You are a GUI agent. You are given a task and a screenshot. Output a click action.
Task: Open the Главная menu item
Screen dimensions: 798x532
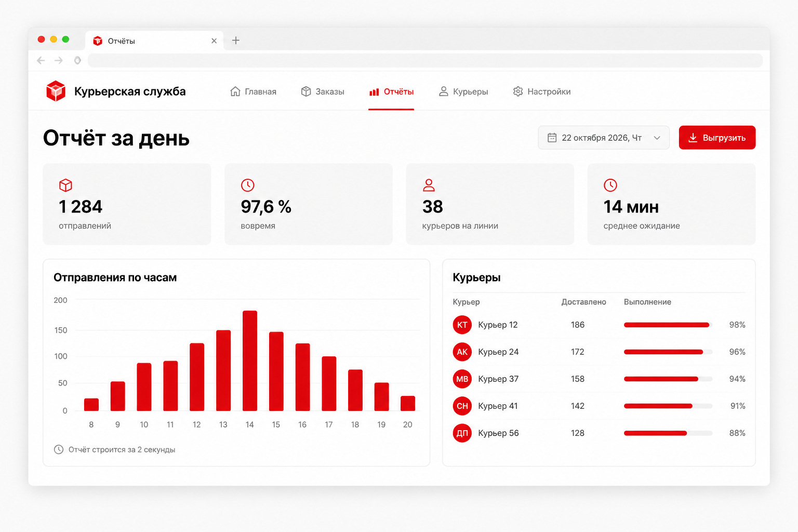[x=253, y=91]
